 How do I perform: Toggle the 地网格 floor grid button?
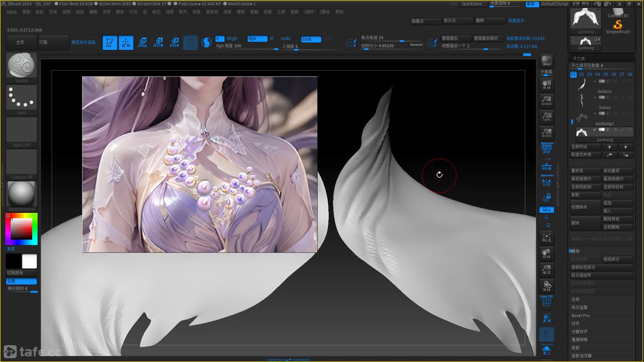point(546,166)
